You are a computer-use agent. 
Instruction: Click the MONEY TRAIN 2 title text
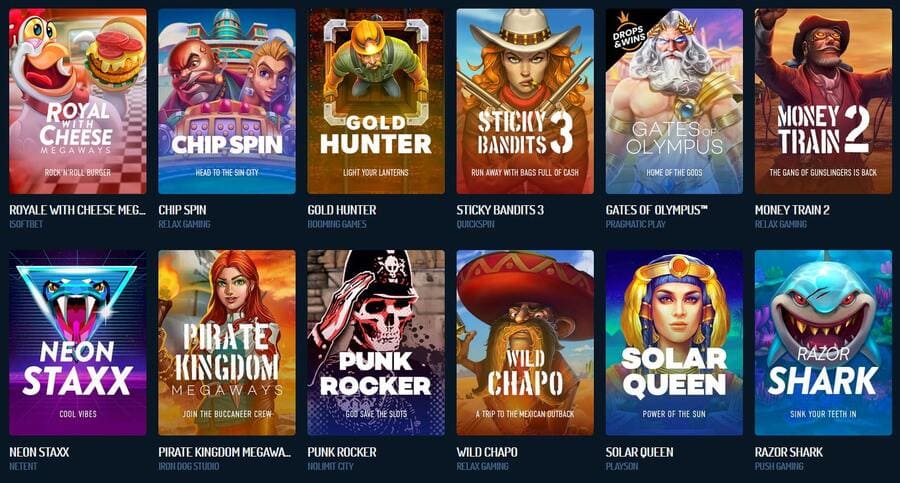(792, 210)
